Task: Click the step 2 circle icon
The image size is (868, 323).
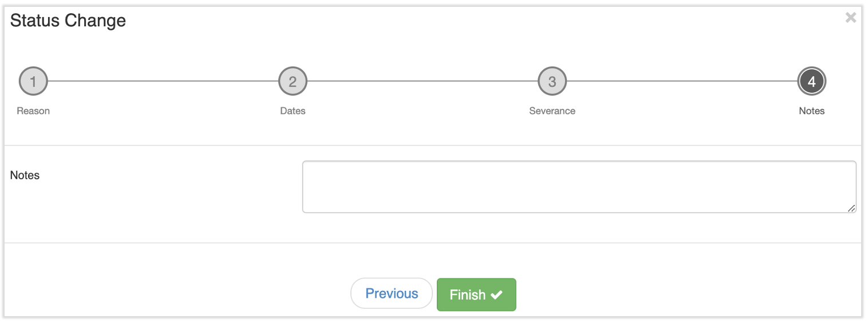Action: click(x=293, y=81)
